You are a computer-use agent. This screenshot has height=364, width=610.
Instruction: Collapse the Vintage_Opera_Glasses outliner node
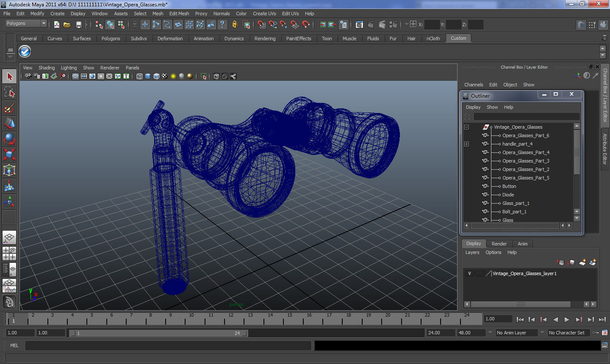466,127
